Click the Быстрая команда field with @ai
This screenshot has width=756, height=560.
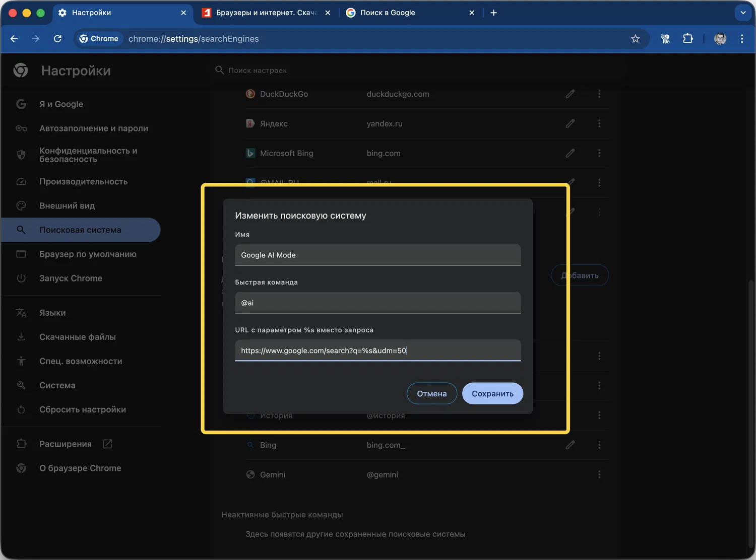point(377,303)
